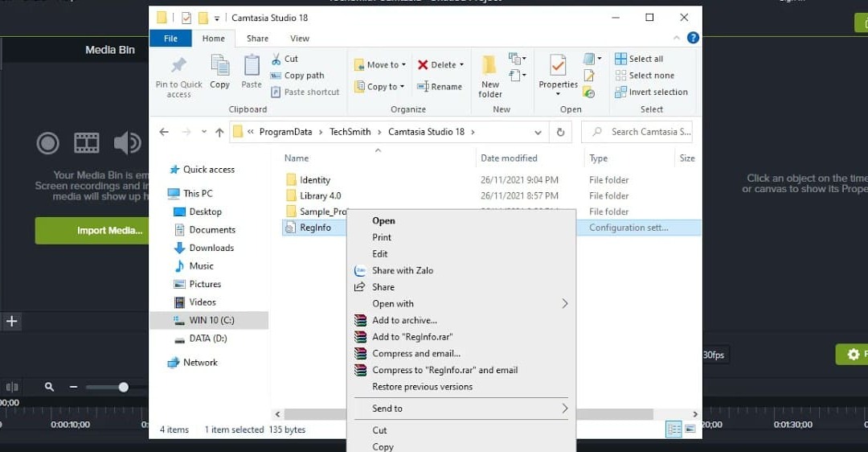Click Select all in the ribbon
The height and width of the screenshot is (452, 868).
(640, 59)
